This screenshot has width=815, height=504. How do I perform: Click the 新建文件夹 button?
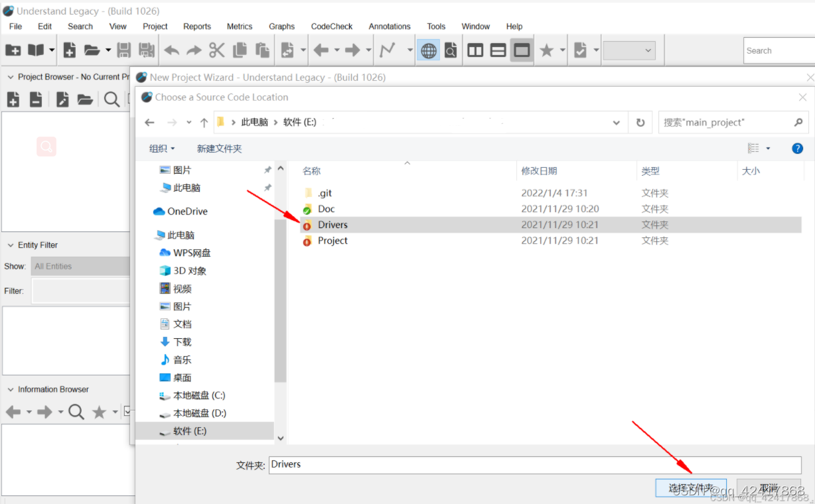(x=220, y=149)
